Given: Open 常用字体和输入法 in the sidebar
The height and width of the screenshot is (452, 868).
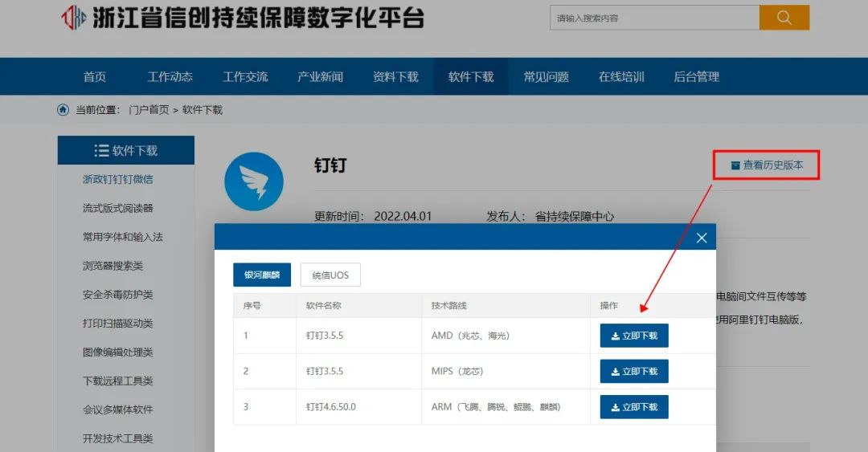Looking at the screenshot, I should 123,237.
